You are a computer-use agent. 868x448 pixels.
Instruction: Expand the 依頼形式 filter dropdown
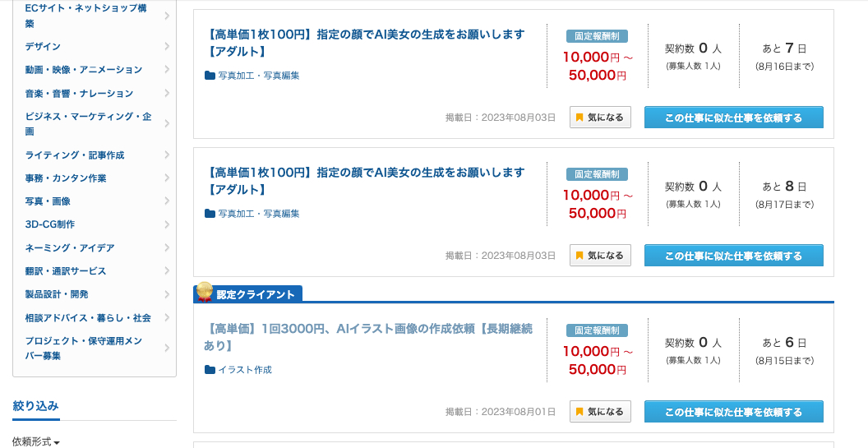(36, 442)
